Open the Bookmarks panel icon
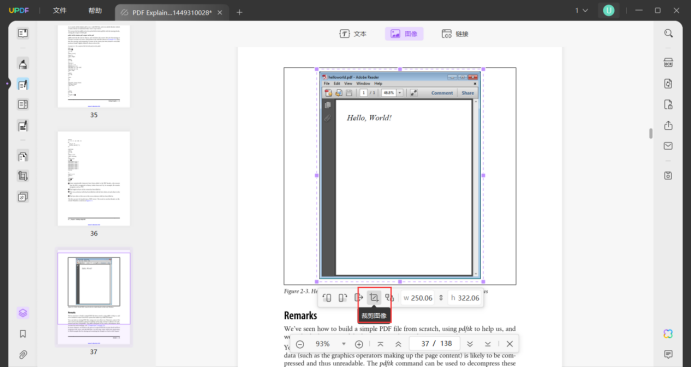691x368 pixels. [23, 334]
